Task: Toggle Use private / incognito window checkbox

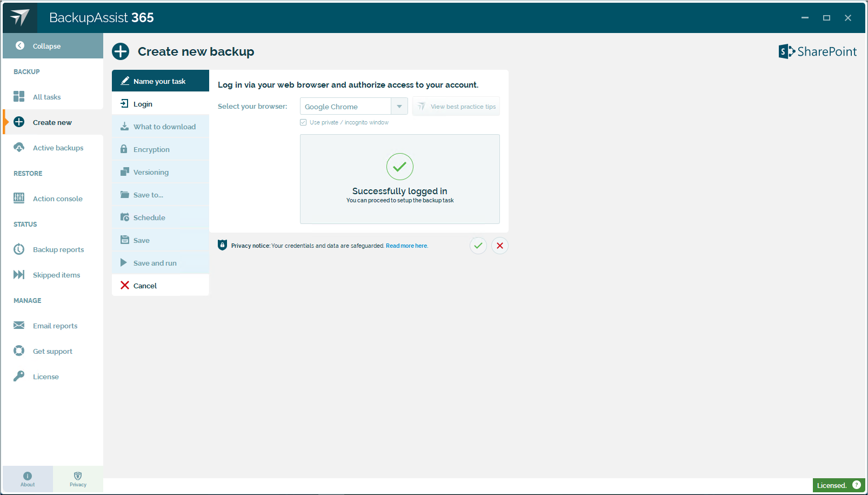Action: tap(303, 122)
